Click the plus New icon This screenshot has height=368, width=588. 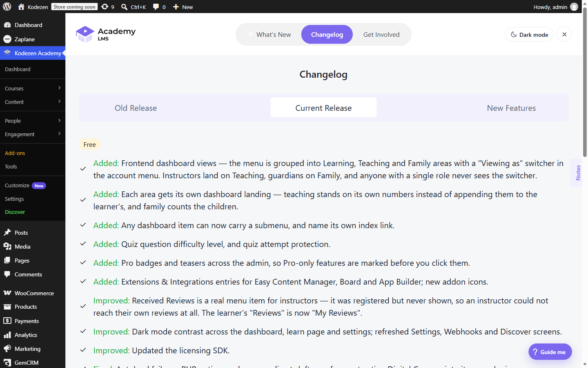coord(176,7)
